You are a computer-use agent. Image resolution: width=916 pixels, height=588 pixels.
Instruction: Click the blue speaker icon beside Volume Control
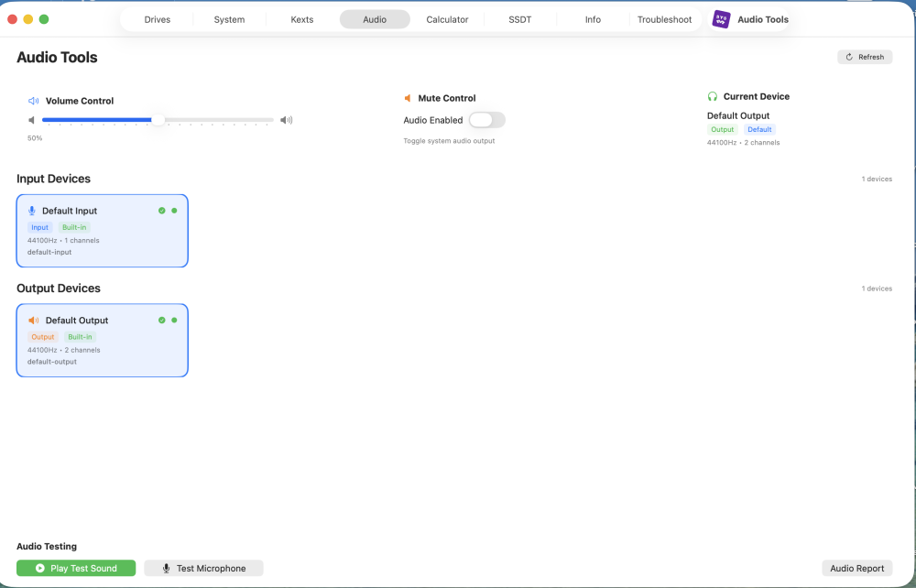33,101
